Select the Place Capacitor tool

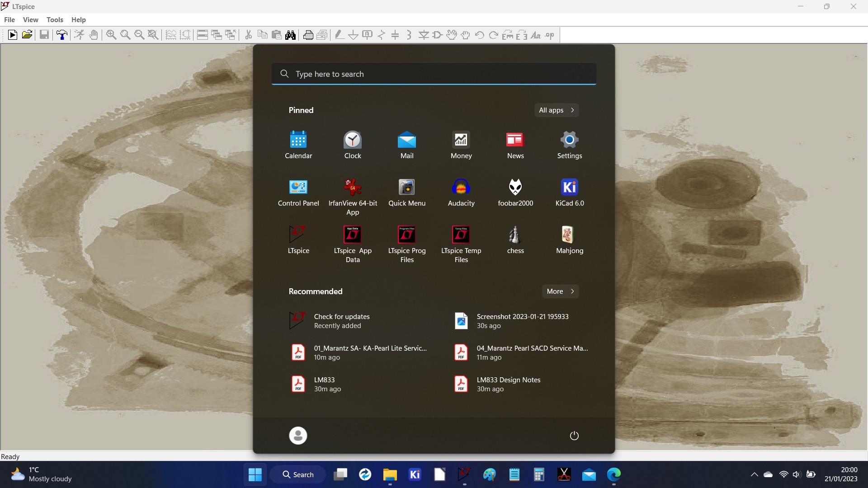pyautogui.click(x=395, y=35)
